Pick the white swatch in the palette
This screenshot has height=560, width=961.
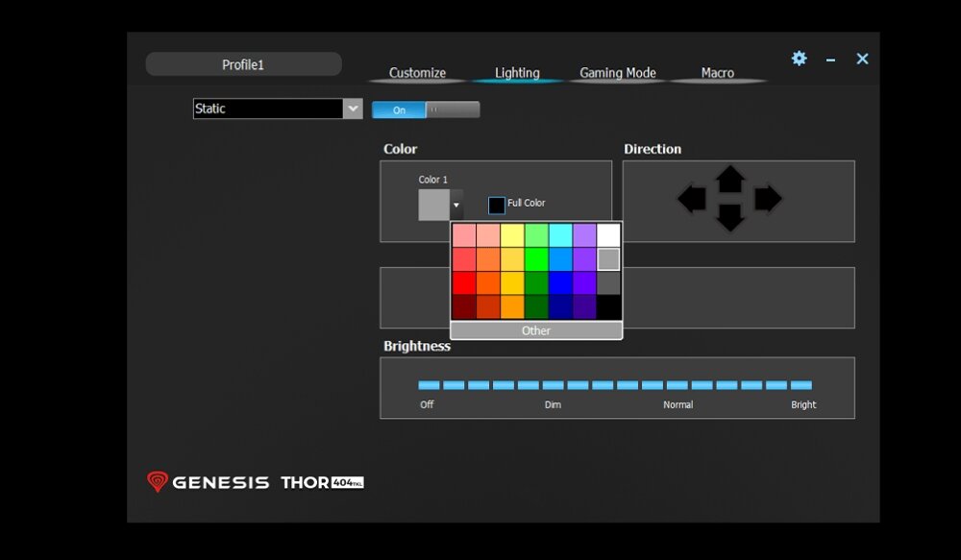coord(608,235)
